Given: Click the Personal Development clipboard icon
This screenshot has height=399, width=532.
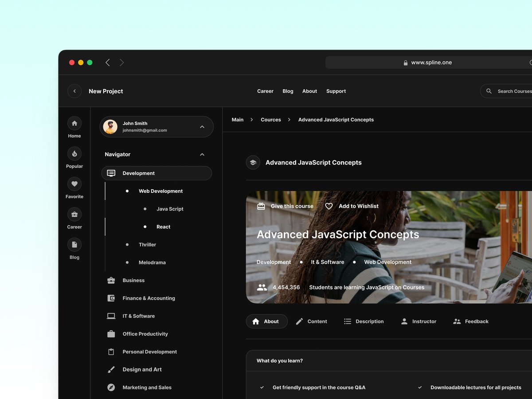Looking at the screenshot, I should [111, 352].
